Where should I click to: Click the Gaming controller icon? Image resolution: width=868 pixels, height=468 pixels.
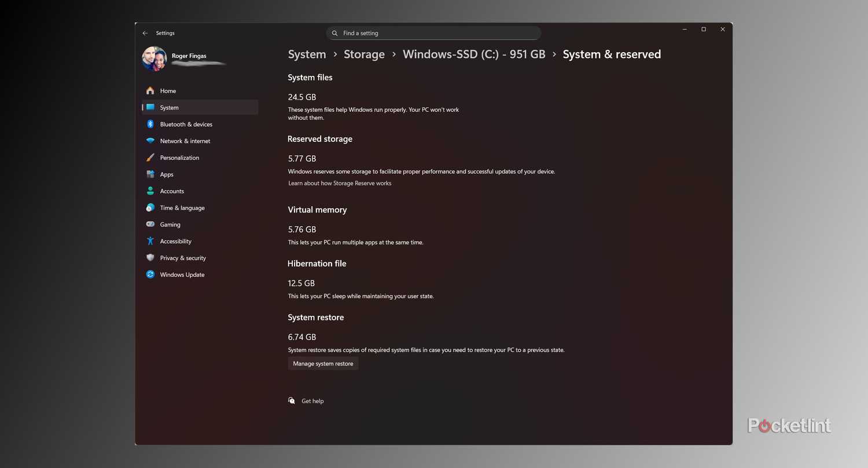click(x=150, y=224)
